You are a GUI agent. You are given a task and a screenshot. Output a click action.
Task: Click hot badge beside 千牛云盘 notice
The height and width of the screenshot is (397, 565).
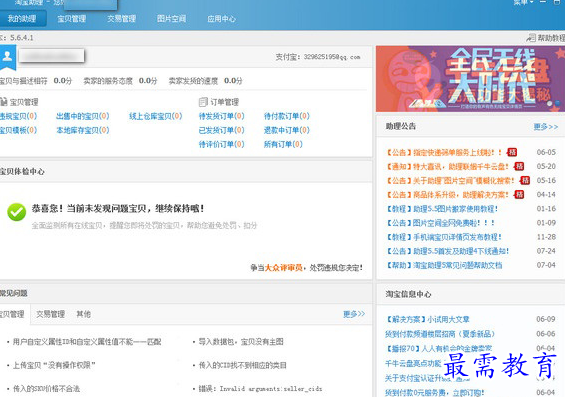pos(519,166)
